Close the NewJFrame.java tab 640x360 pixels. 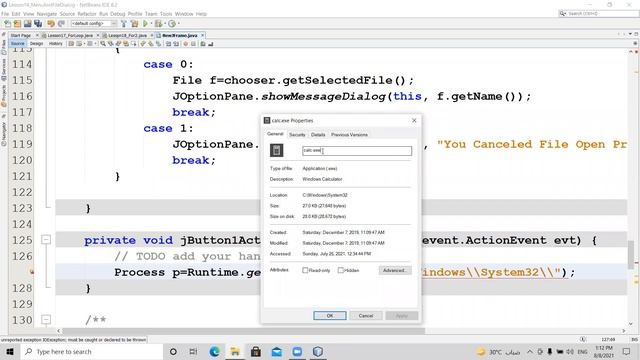click(x=202, y=36)
